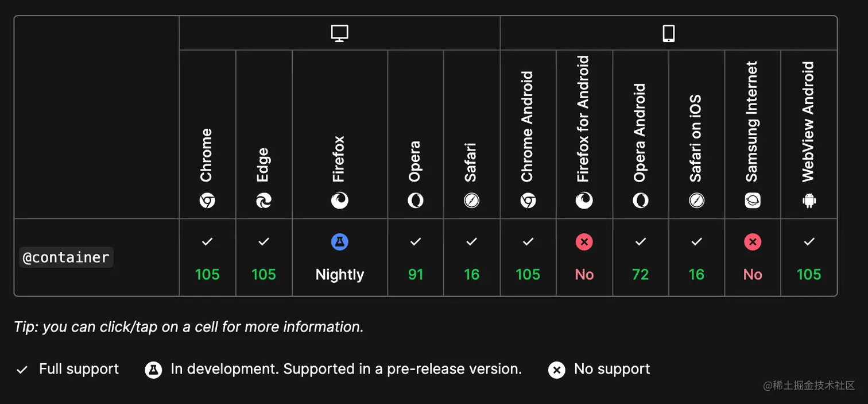This screenshot has height=404, width=868.
Task: Click the desktop Safari compass icon
Action: [x=471, y=201]
